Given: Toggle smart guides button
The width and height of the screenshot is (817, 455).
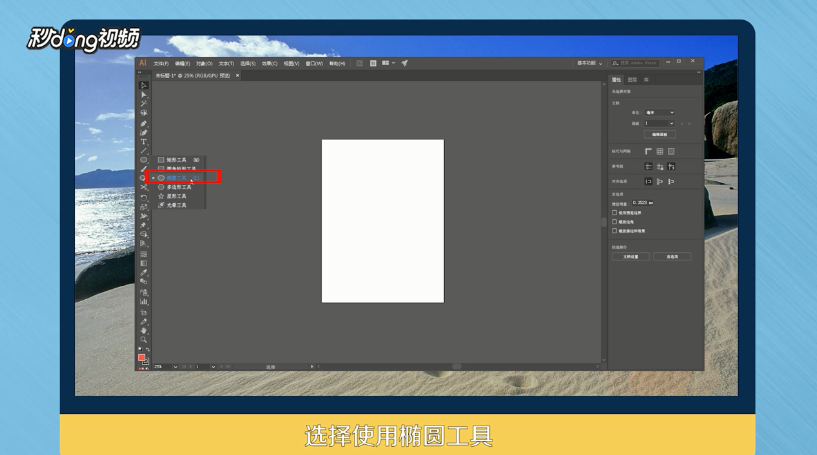Looking at the screenshot, I should [671, 166].
